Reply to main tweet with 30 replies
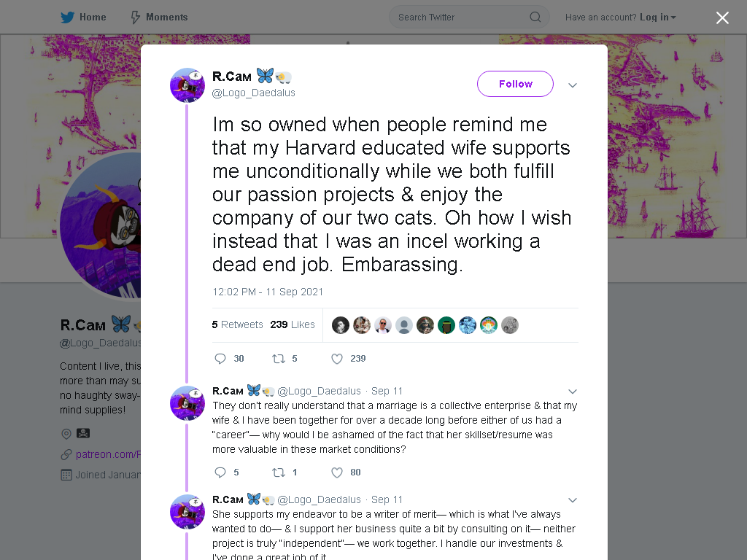The width and height of the screenshot is (747, 560). [x=220, y=359]
